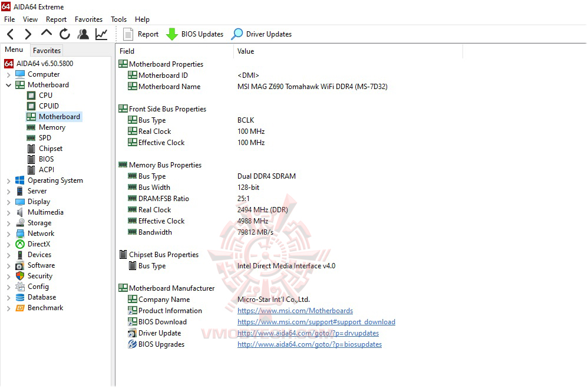Expand the Devices tree node
The image size is (588, 388).
coord(8,255)
